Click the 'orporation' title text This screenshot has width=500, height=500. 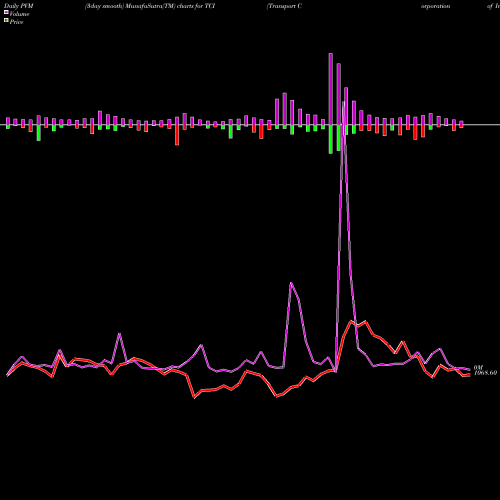(x=435, y=6)
